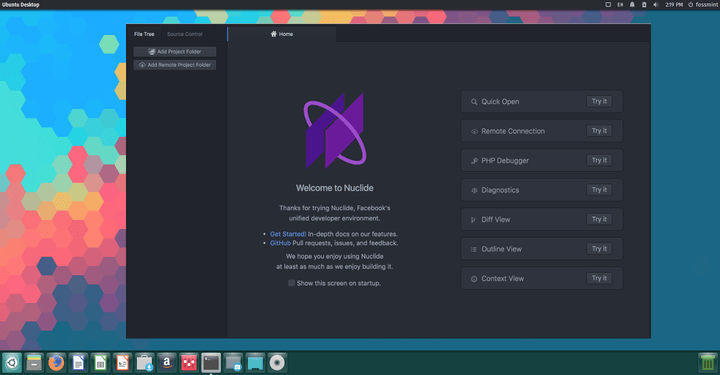
Task: Open the notification bell in the top bar
Action: pos(632,5)
